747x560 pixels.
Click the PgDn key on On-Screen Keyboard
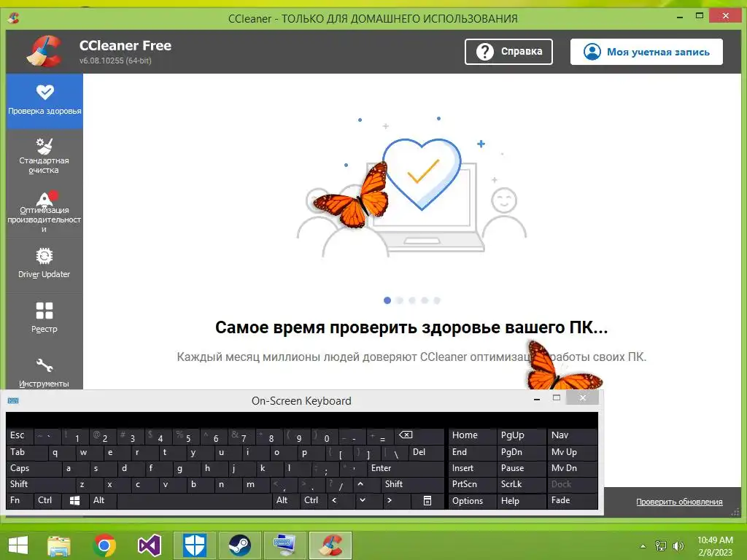(521, 452)
